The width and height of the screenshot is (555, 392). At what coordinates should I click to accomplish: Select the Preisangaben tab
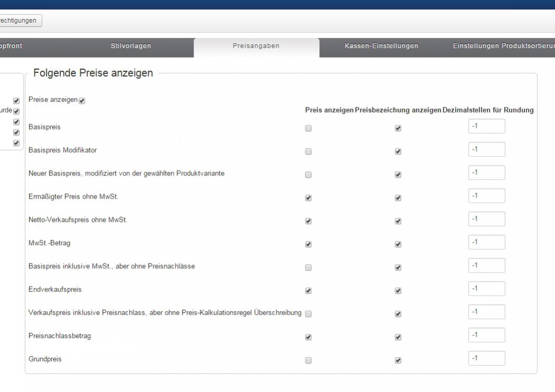[256, 46]
